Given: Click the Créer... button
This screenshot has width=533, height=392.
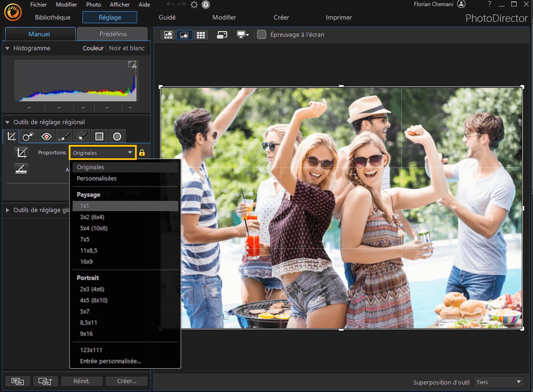Looking at the screenshot, I should pos(126,381).
